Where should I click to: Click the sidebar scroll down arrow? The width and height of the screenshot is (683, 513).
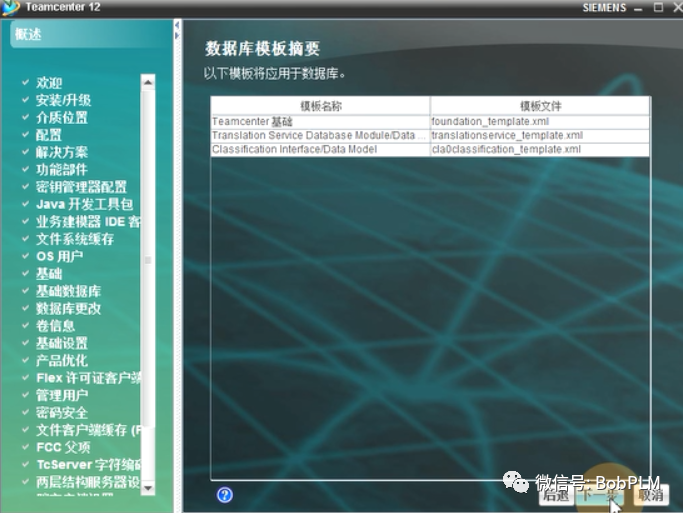[148, 488]
